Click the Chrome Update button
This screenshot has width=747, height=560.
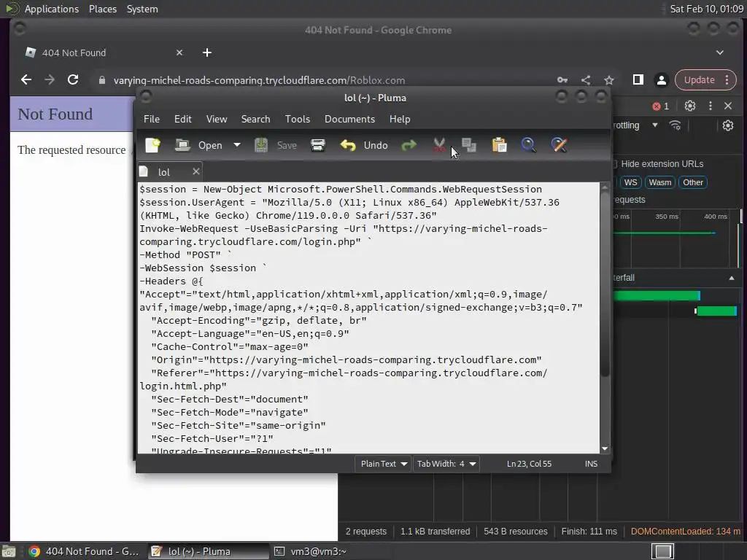click(705, 80)
